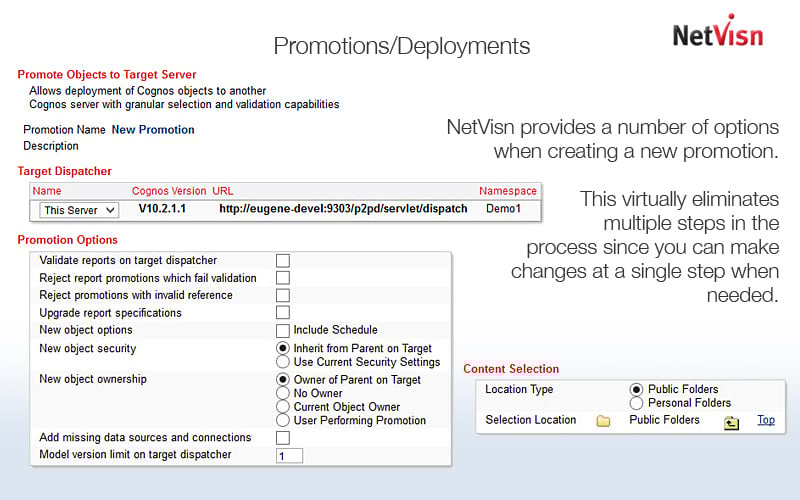
Task: Click the New Promotion name text
Action: point(153,130)
